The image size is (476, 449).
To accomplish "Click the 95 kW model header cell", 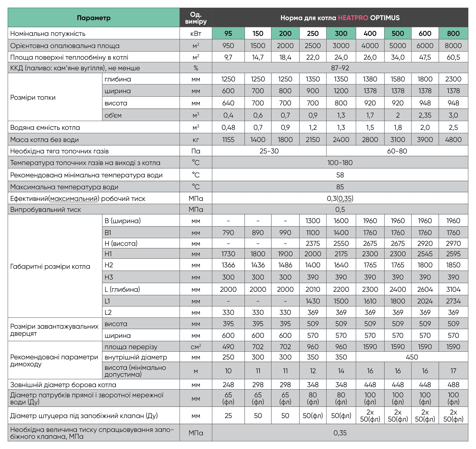I will pyautogui.click(x=228, y=33).
